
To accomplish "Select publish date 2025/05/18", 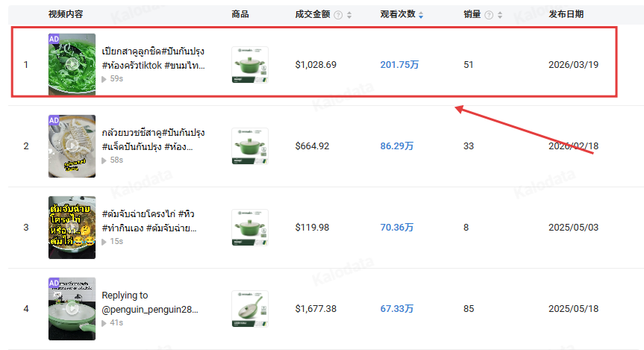I will [573, 308].
